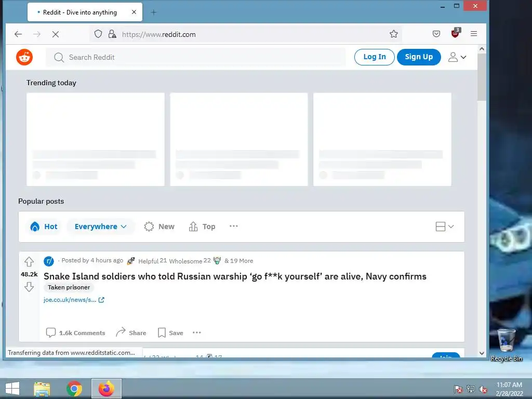The height and width of the screenshot is (399, 532).
Task: Click the subreddit avatar on Snake Island post
Action: [49, 261]
